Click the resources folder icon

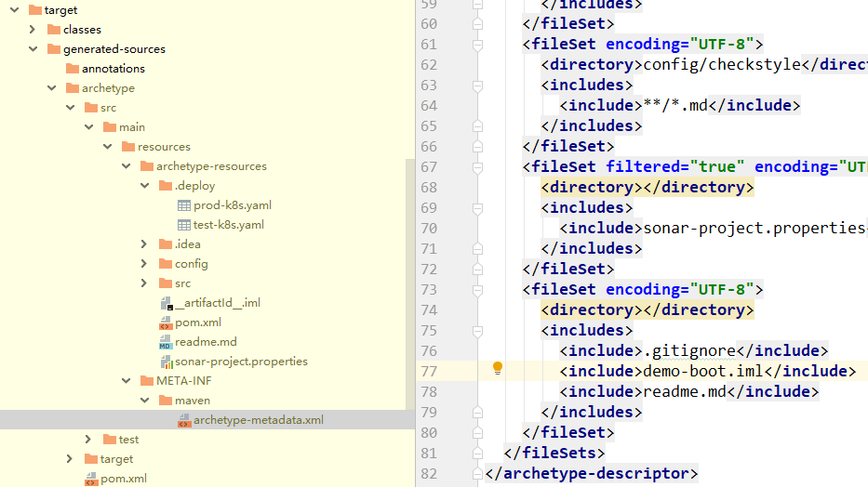[x=128, y=147]
